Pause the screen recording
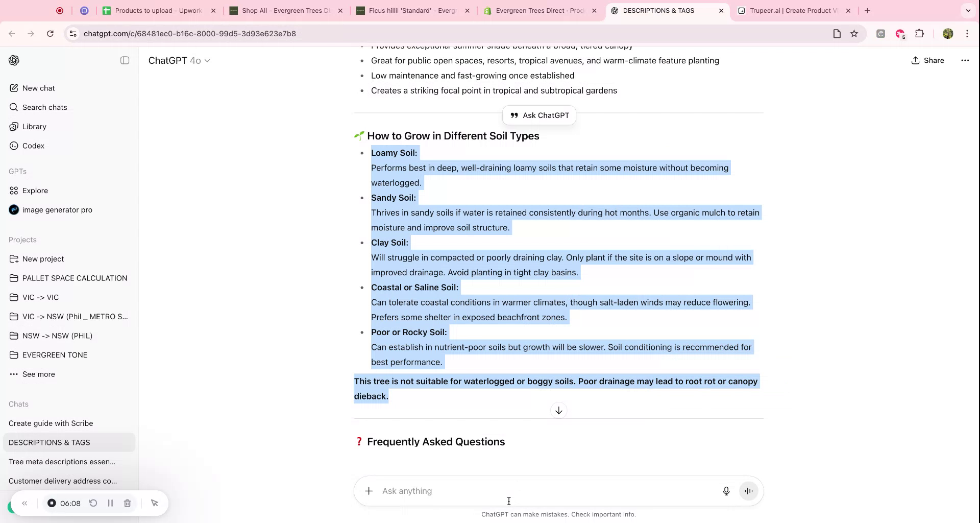 [110, 504]
